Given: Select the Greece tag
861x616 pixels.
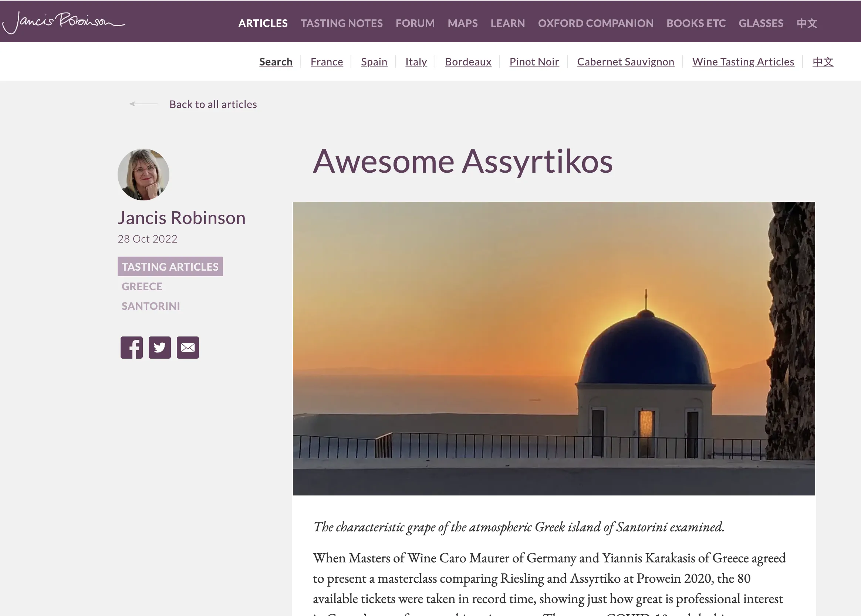Looking at the screenshot, I should point(142,287).
